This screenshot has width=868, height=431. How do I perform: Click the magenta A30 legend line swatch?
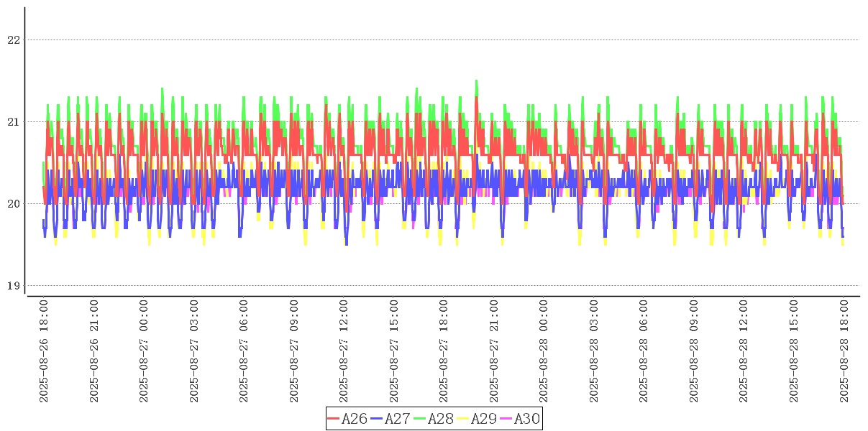pyautogui.click(x=506, y=419)
